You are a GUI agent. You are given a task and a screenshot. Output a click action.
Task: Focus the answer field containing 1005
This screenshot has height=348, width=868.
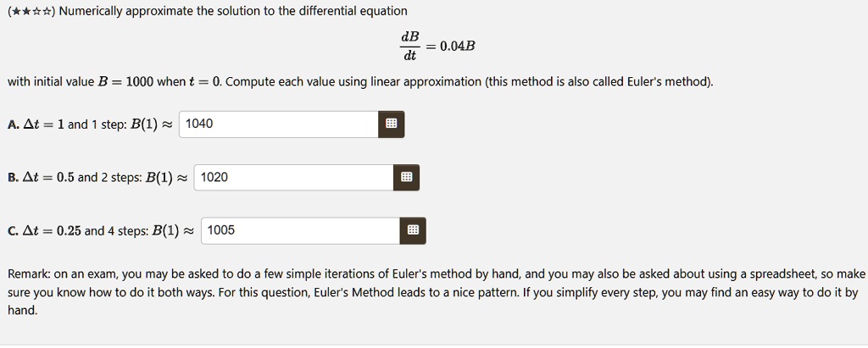[301, 230]
